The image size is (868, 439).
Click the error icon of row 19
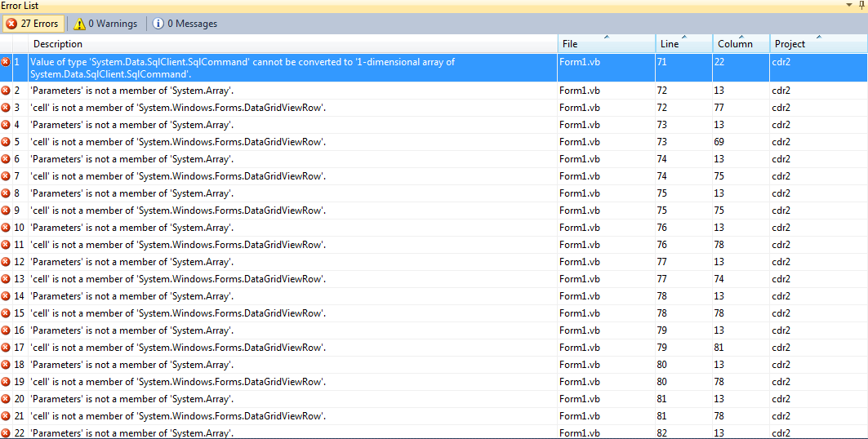pos(6,382)
